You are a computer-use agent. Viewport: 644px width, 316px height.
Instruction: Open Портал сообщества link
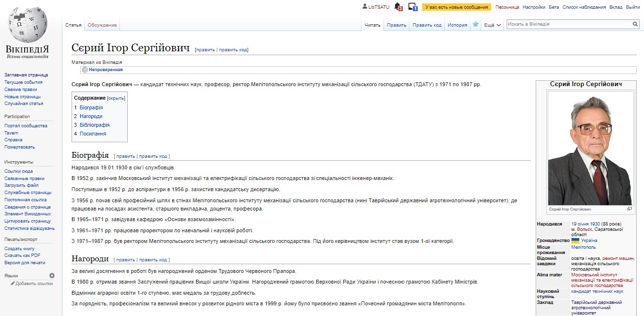pyautogui.click(x=26, y=126)
